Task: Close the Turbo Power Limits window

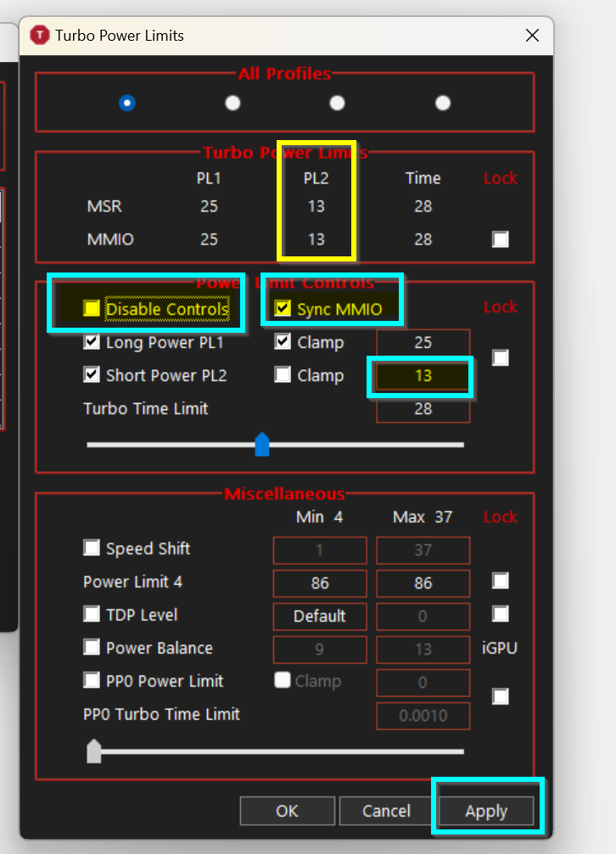Action: pos(532,36)
